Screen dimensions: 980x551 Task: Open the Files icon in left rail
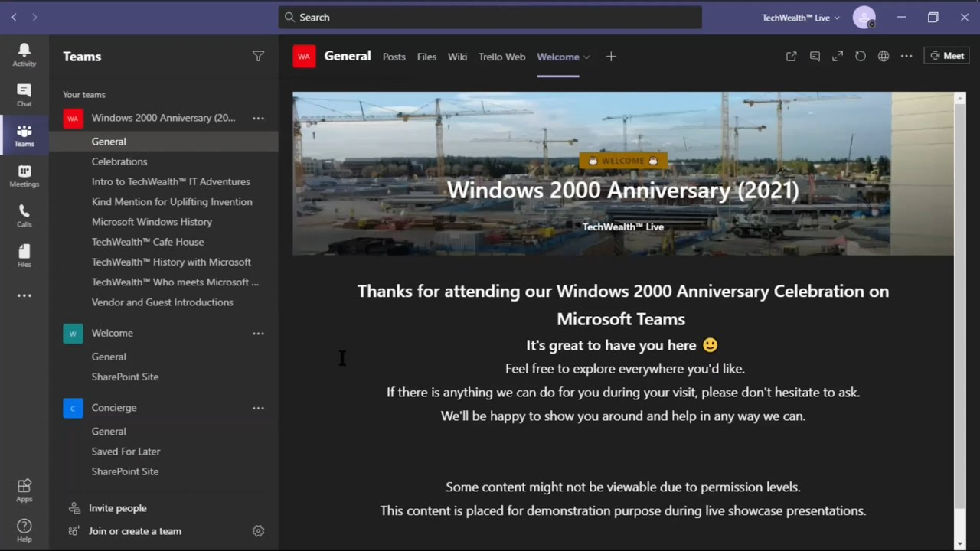point(24,256)
